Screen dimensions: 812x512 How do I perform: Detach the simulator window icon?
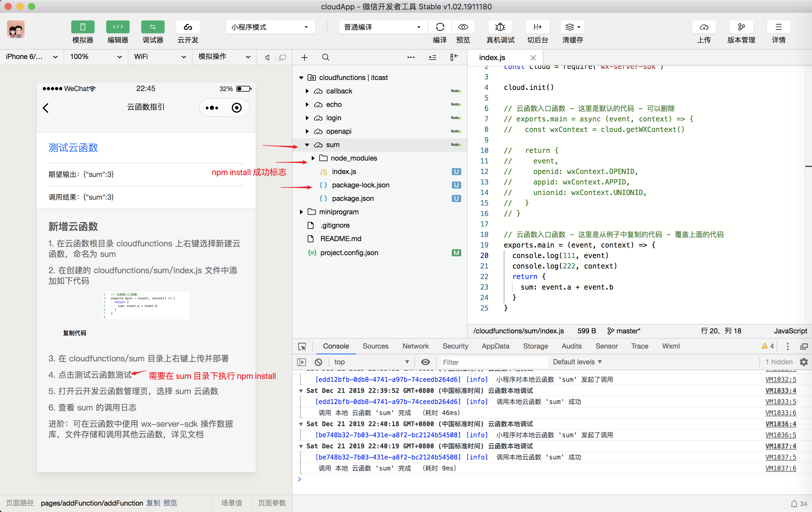tap(283, 57)
